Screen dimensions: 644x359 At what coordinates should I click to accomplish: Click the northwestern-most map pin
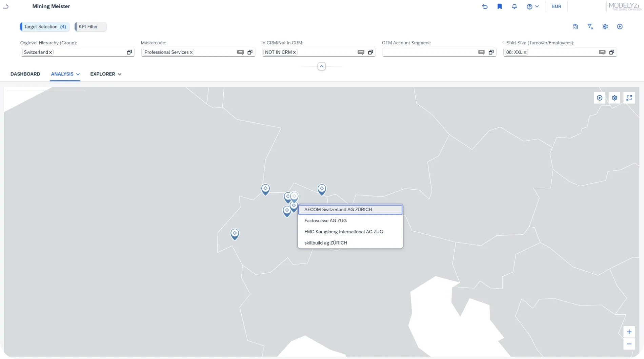[265, 189]
